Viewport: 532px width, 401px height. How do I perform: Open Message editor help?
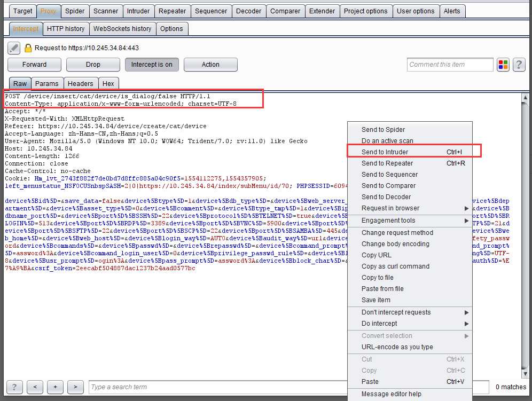click(410, 394)
